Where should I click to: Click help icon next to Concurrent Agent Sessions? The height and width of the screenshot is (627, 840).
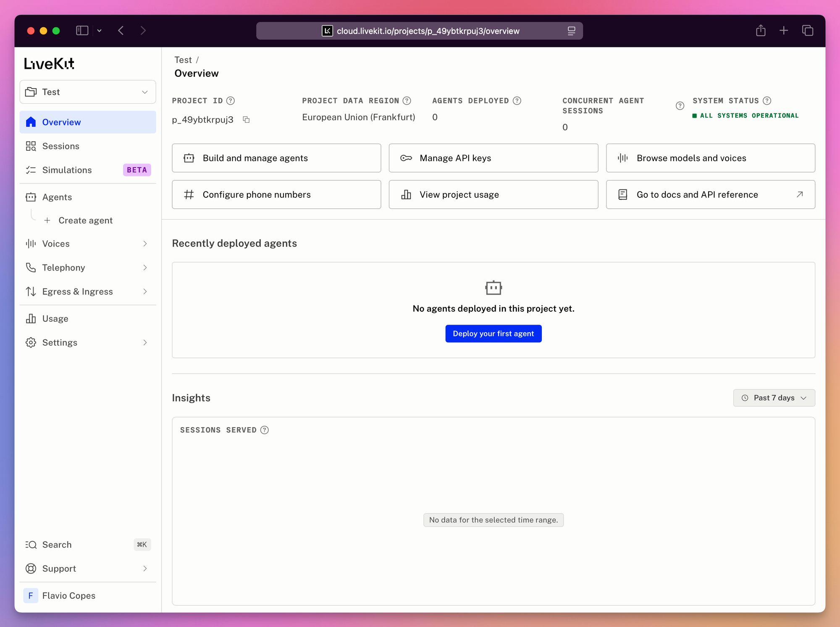point(680,106)
